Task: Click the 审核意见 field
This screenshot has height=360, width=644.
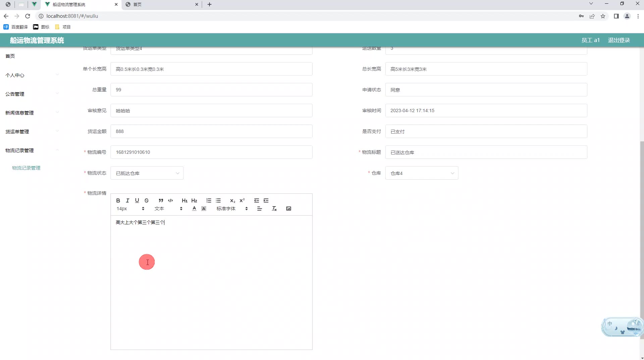Action: (x=211, y=110)
